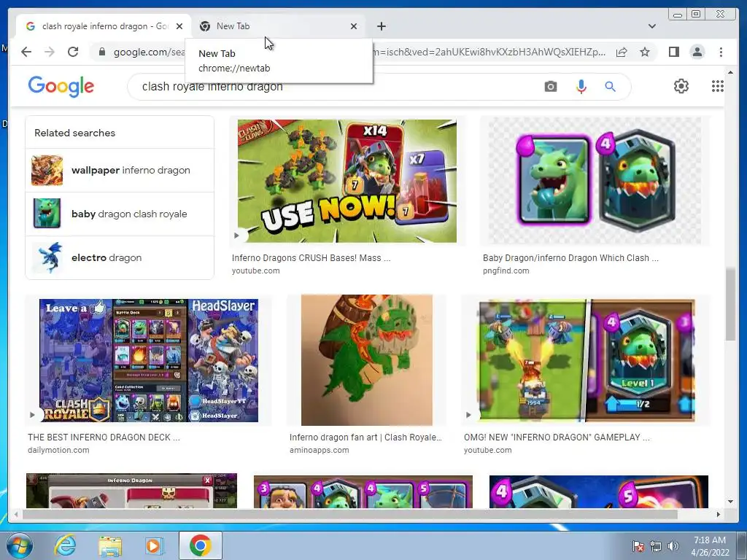Share this page via share icon

coord(622,52)
